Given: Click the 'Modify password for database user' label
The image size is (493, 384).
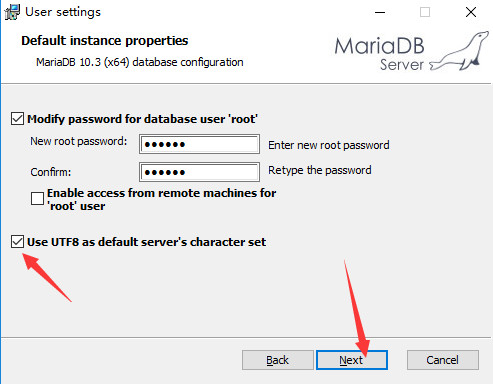Looking at the screenshot, I should pos(142,119).
